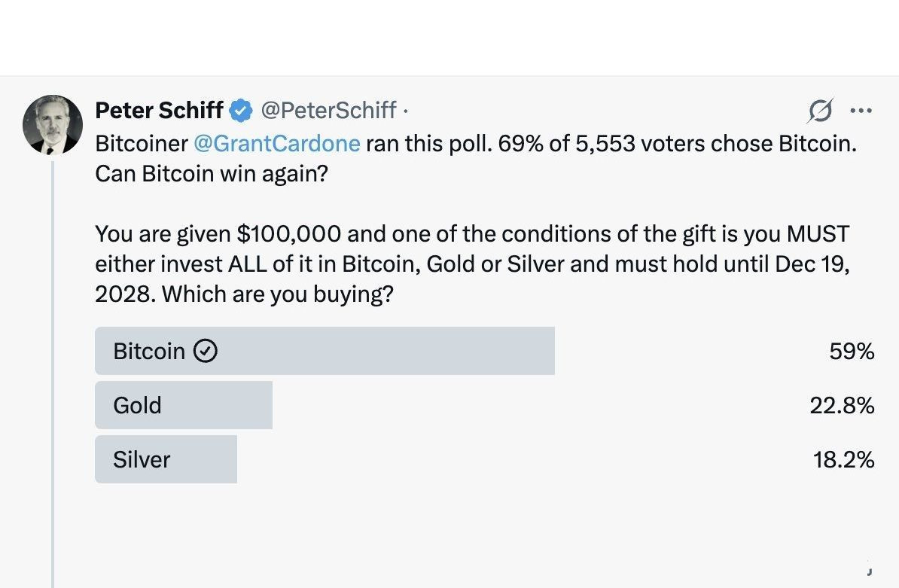Image resolution: width=899 pixels, height=588 pixels.
Task: Click the 'Gold' poll option label
Action: click(137, 406)
